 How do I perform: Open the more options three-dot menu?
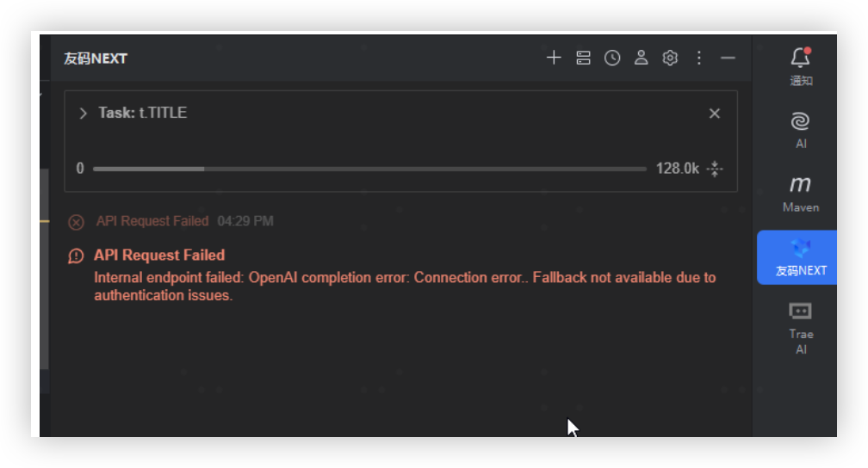pos(699,58)
